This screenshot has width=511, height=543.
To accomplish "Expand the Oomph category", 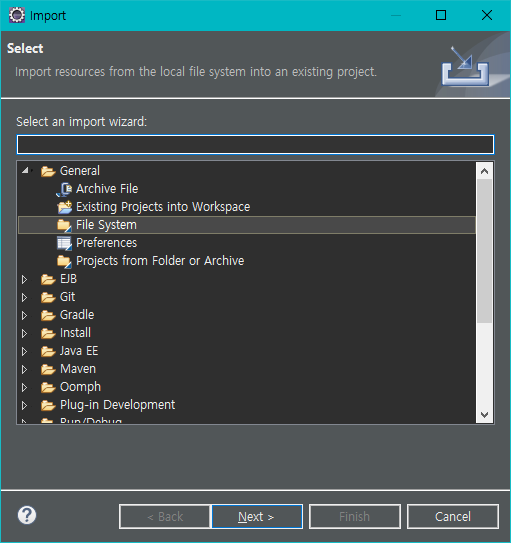I will (x=24, y=388).
